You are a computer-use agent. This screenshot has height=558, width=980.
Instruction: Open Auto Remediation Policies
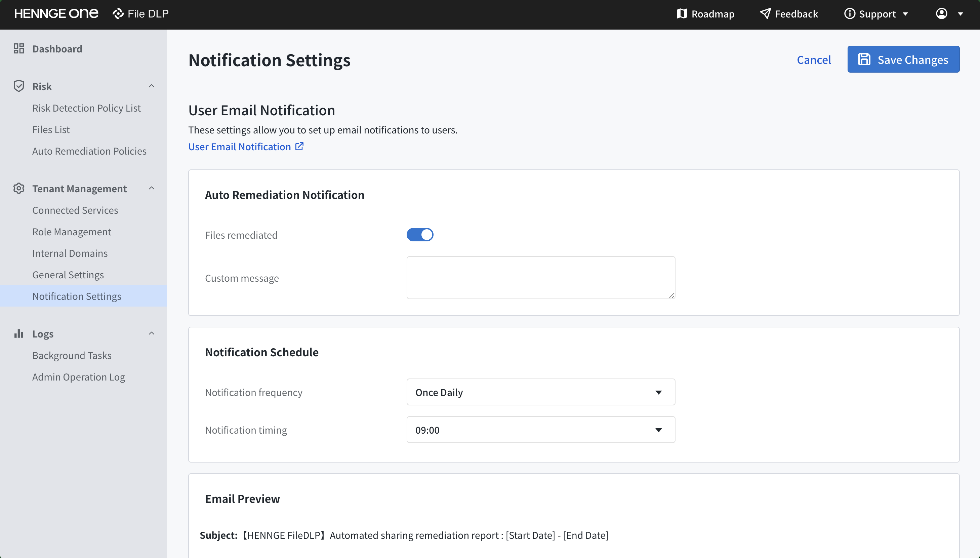coord(89,151)
